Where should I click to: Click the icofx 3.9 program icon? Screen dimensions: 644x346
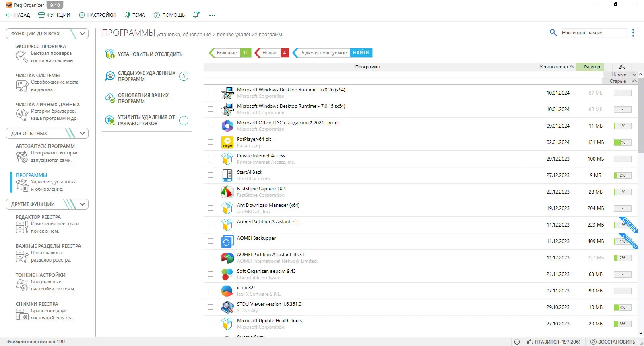coord(227,291)
